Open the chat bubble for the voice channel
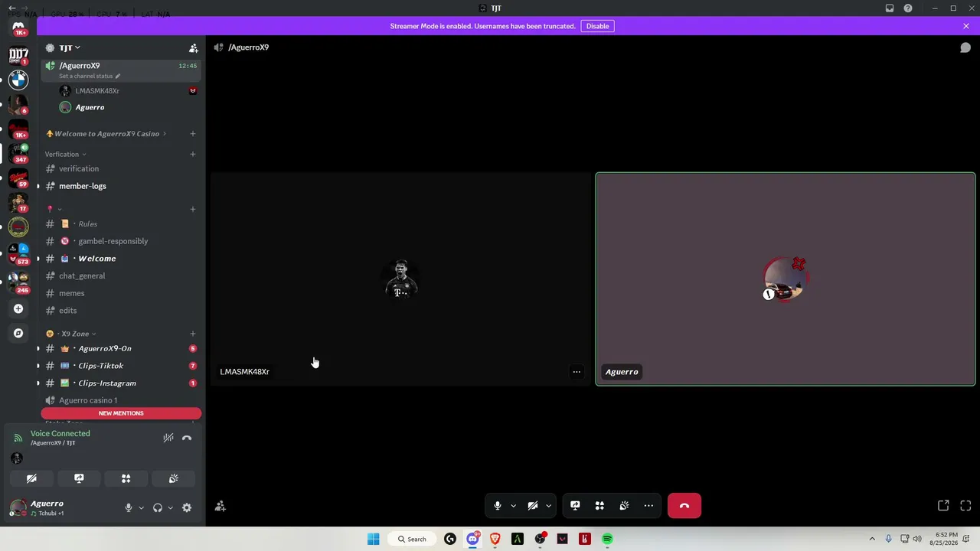The height and width of the screenshot is (551, 980). pyautogui.click(x=965, y=47)
